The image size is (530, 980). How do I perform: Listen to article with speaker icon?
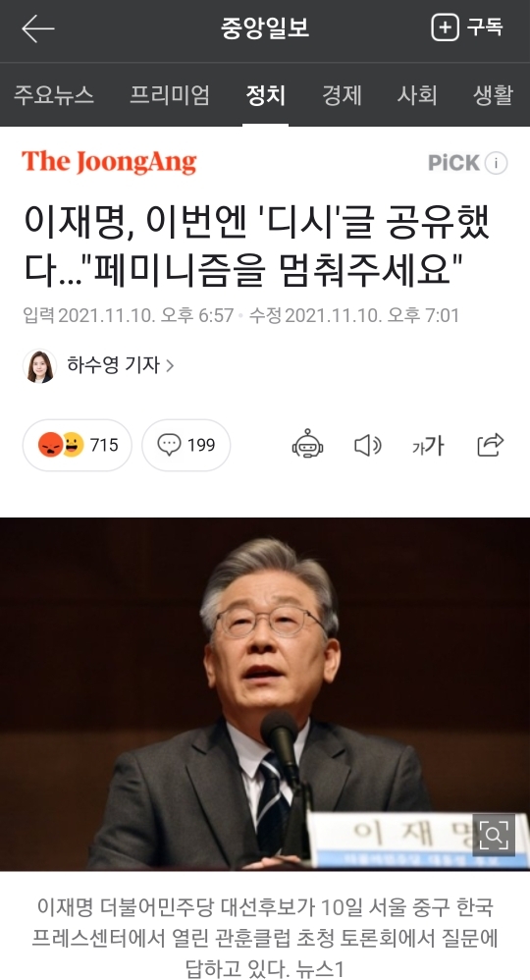pyautogui.click(x=367, y=445)
